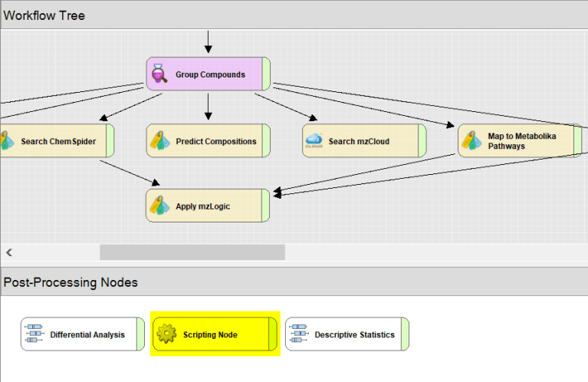Select the Group Compounds node label

click(x=210, y=74)
